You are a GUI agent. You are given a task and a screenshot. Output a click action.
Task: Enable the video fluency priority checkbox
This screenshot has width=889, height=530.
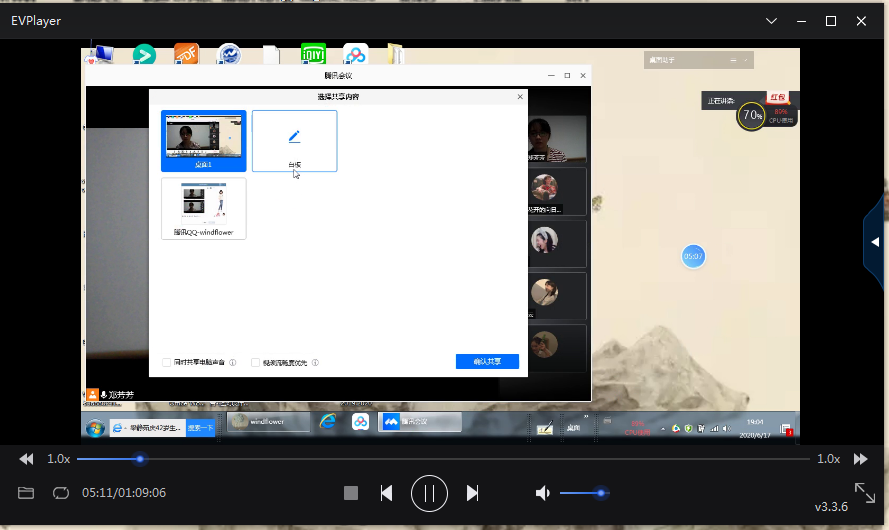click(255, 362)
